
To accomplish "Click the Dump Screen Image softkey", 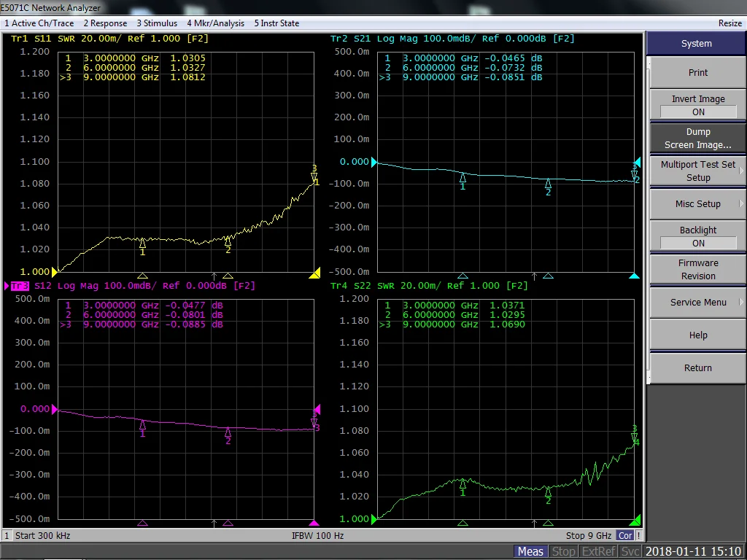I will pos(698,138).
